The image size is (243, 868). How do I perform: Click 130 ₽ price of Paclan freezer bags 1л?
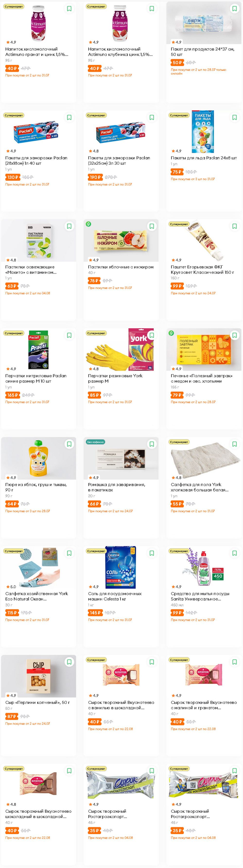[x=12, y=177]
